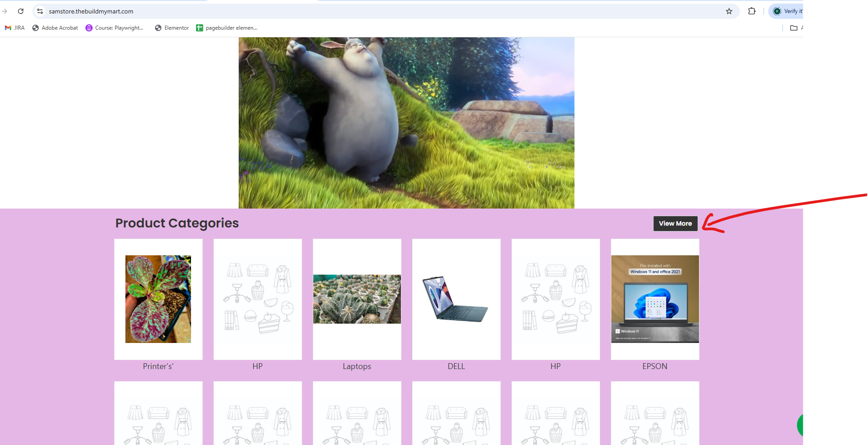Open the Laptops category cactus thumbnail
This screenshot has width=868, height=445.
(x=357, y=299)
